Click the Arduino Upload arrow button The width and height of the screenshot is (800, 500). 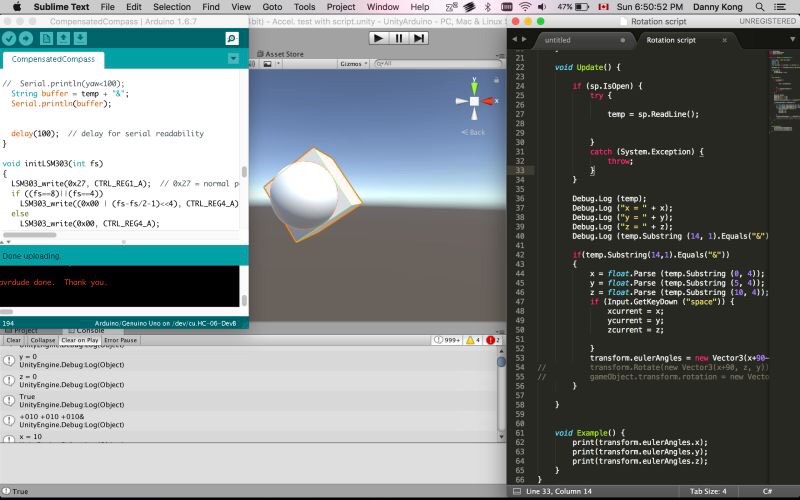[26, 39]
